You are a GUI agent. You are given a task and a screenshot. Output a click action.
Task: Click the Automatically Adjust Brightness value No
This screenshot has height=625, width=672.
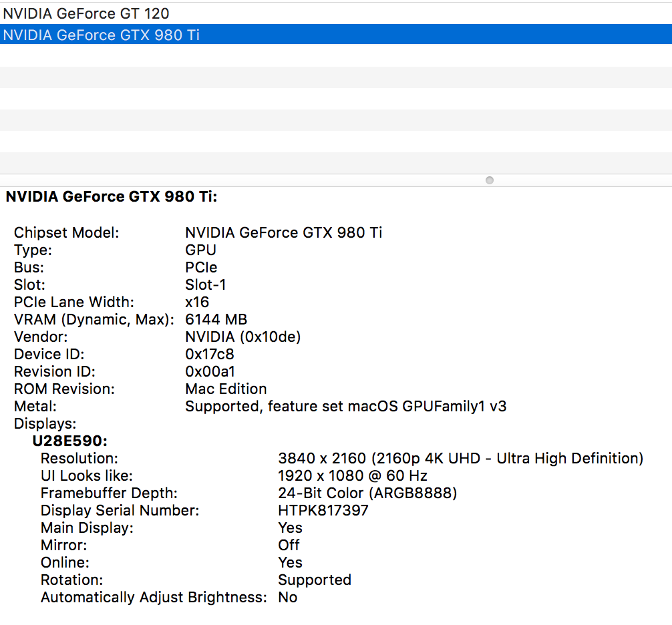click(x=288, y=597)
